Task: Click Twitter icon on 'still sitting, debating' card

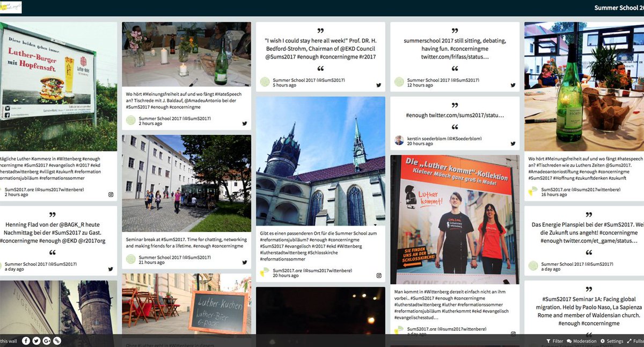Action: click(513, 85)
